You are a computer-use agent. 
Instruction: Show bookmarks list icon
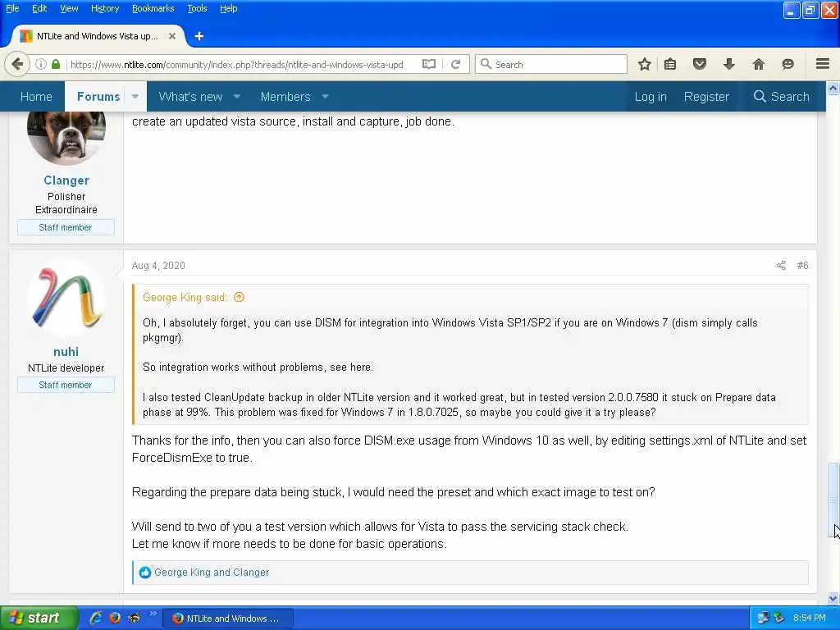tap(670, 64)
